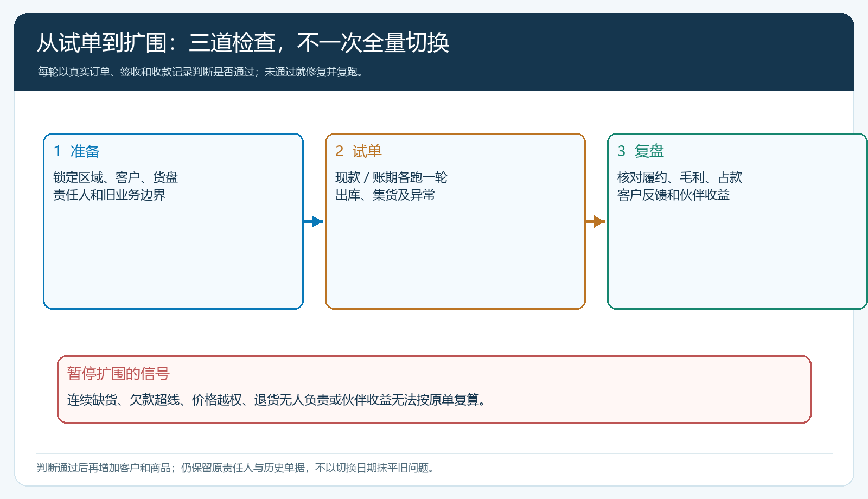This screenshot has height=499, width=868.
Task: Click the 2 试单 heading
Action: [x=359, y=151]
